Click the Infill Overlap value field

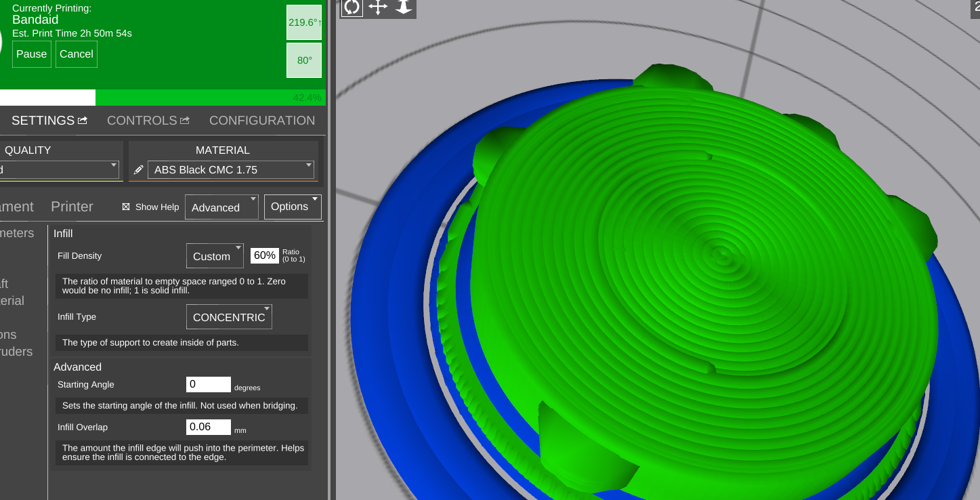click(x=208, y=427)
